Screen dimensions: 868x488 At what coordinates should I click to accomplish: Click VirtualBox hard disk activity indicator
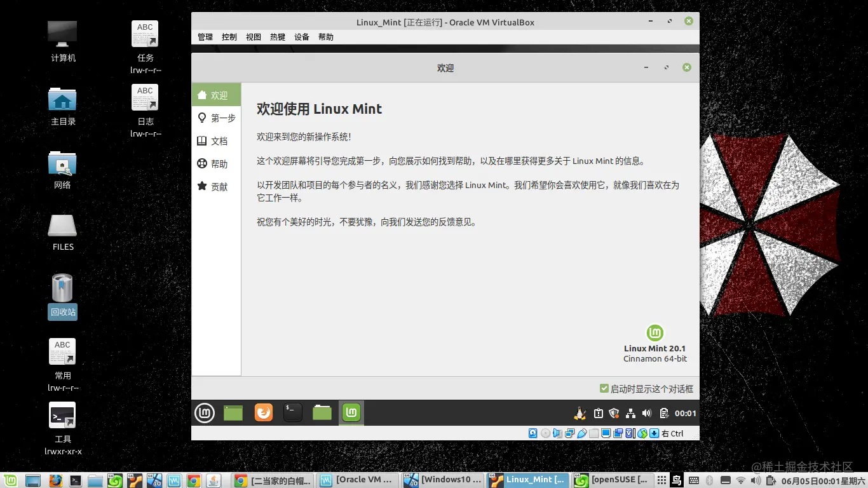click(533, 433)
